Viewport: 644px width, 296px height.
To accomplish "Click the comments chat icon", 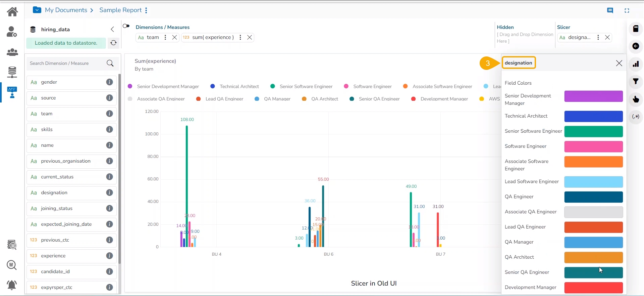I will pyautogui.click(x=610, y=10).
